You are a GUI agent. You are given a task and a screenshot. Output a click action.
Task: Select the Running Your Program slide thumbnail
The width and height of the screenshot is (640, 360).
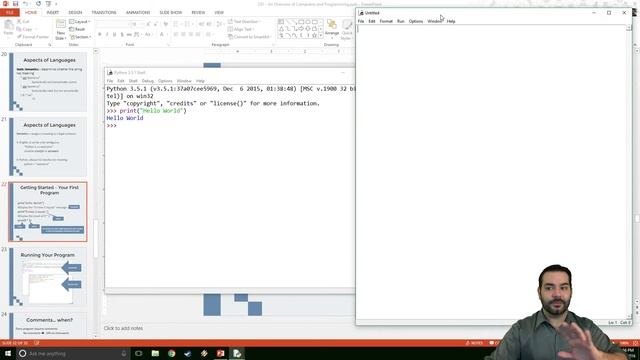tap(48, 277)
